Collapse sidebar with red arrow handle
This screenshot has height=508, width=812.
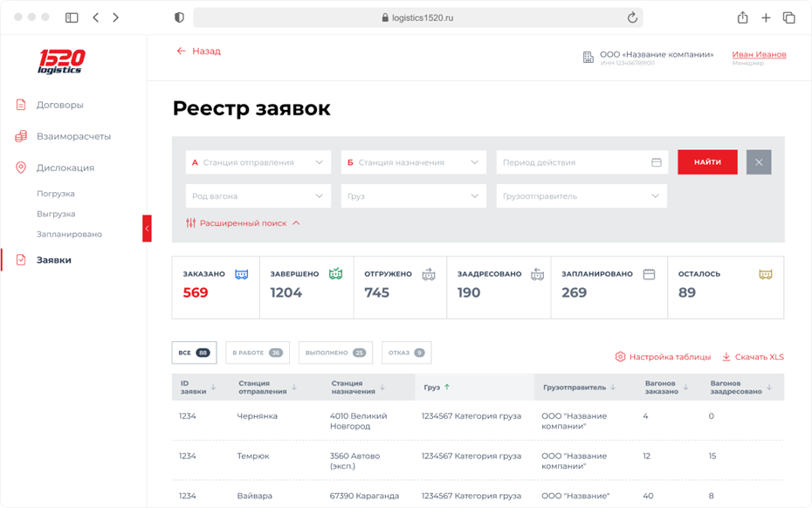(x=147, y=229)
